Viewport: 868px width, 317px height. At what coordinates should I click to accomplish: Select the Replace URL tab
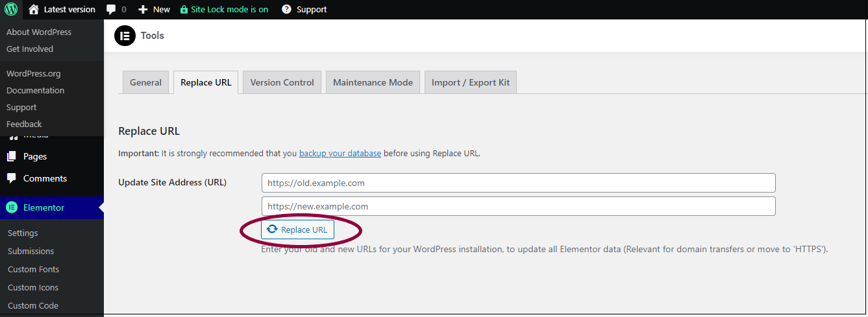206,82
